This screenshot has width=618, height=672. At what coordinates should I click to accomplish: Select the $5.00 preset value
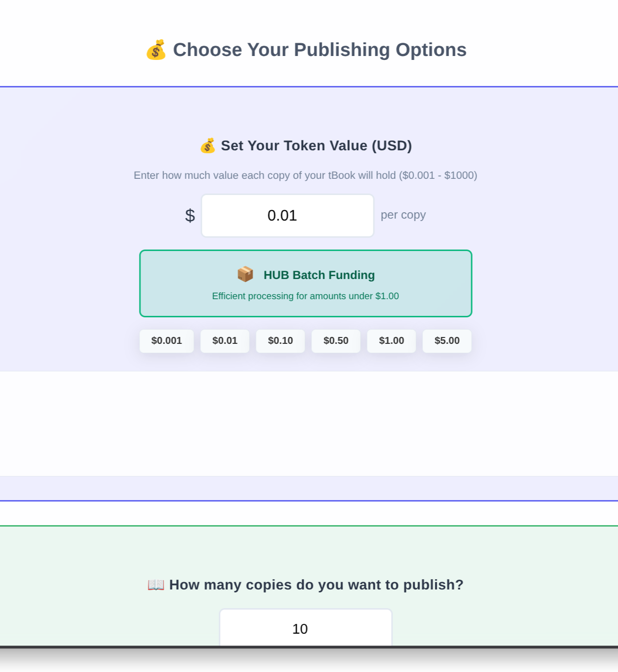[x=447, y=340]
